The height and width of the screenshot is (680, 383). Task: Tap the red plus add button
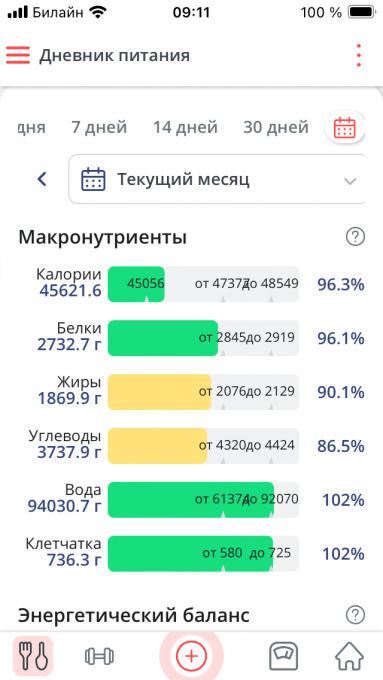click(x=191, y=656)
